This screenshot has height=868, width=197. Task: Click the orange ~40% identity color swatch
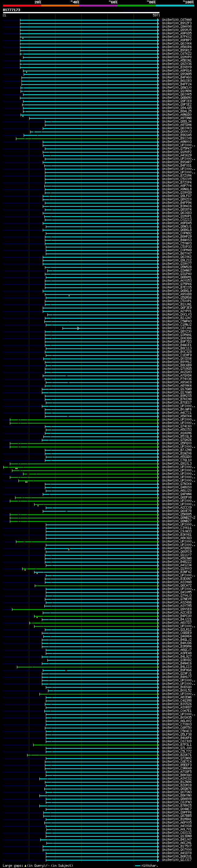coord(60,6)
